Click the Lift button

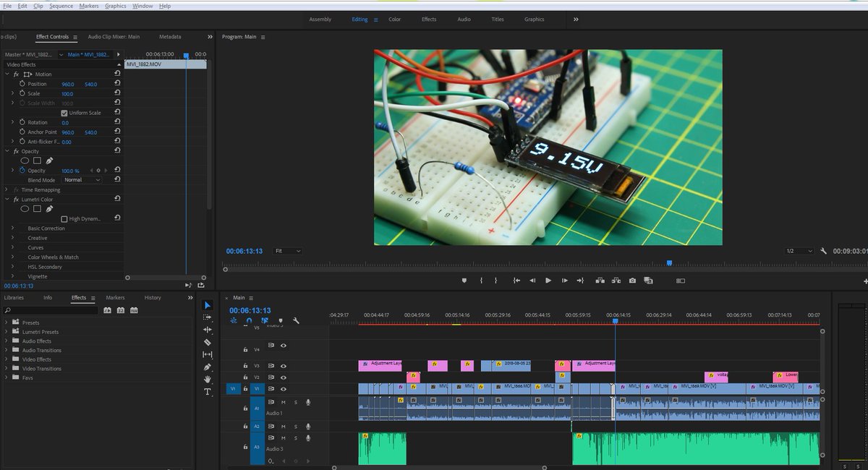click(600, 281)
